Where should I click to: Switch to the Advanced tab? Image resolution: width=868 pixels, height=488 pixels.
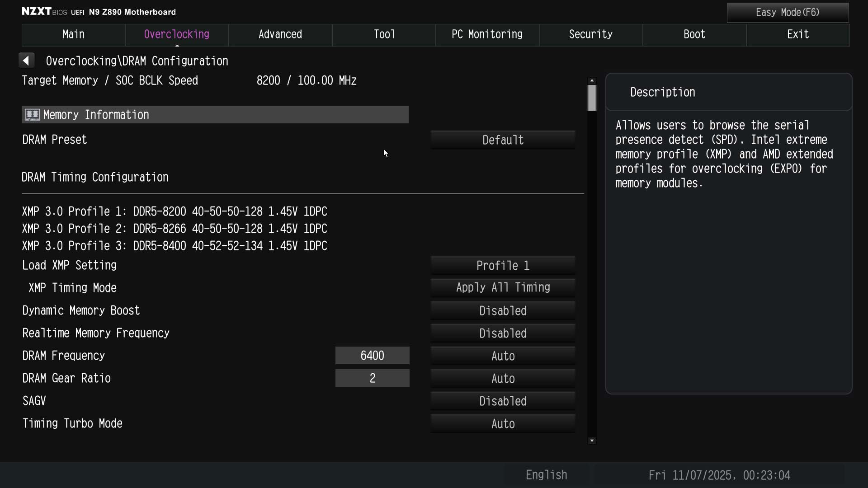(x=280, y=35)
